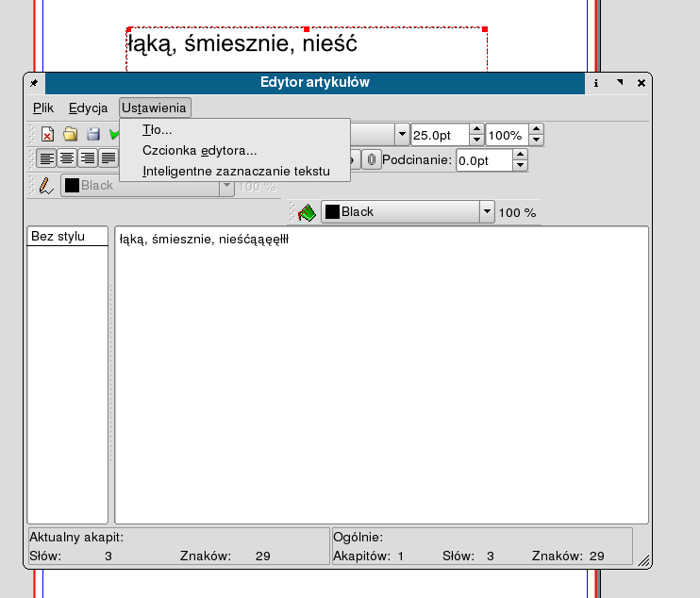Click the open file folder icon
This screenshot has width=700, height=598.
coord(71,135)
